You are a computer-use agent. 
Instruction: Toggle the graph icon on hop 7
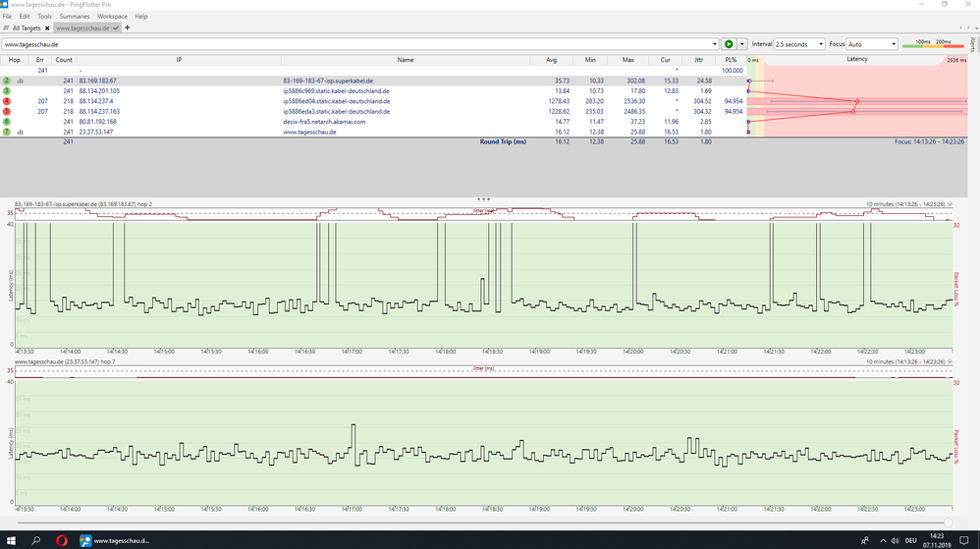click(19, 132)
